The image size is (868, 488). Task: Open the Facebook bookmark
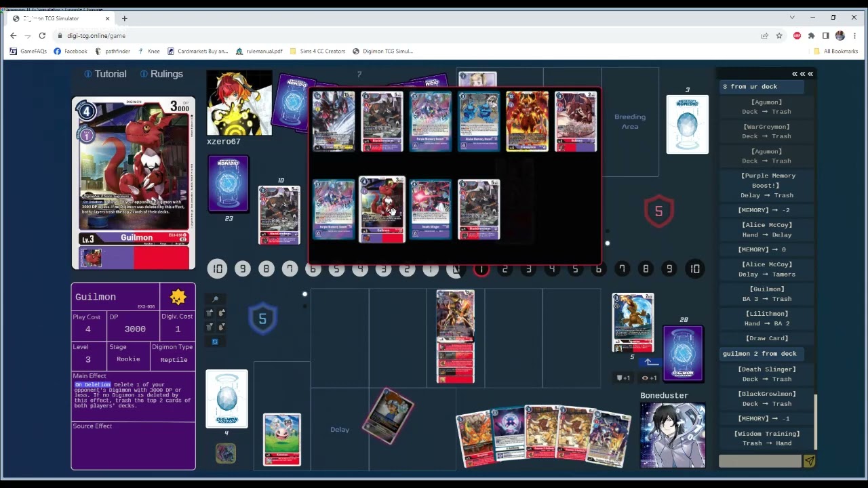[71, 51]
